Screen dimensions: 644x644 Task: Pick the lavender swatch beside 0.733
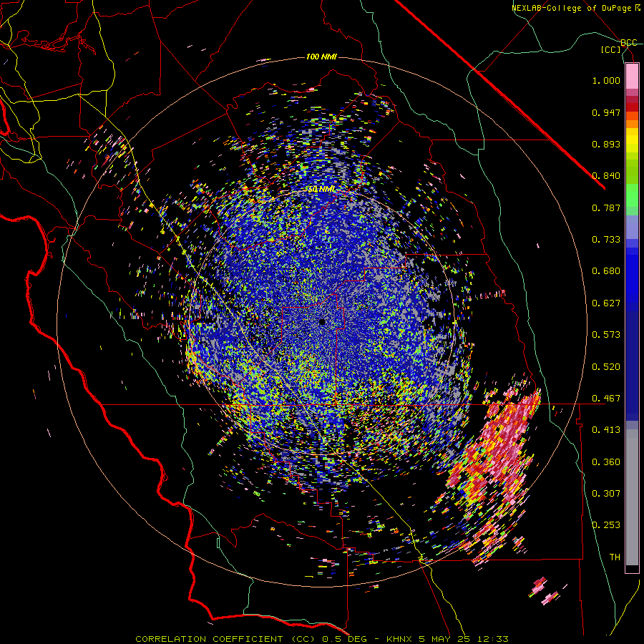point(632,227)
